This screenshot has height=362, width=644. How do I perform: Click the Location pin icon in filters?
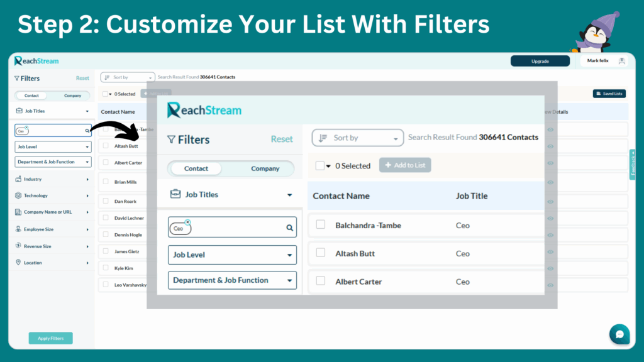(18, 263)
